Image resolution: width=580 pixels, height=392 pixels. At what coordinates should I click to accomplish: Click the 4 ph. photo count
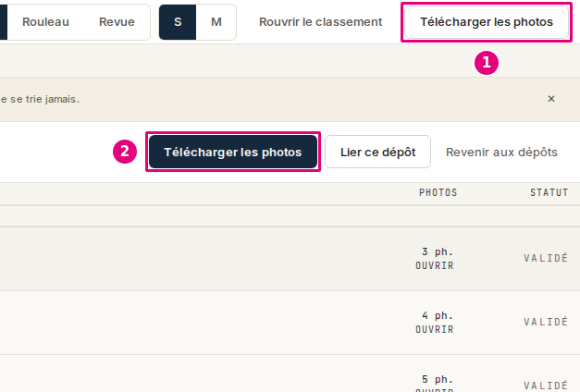coord(438,315)
